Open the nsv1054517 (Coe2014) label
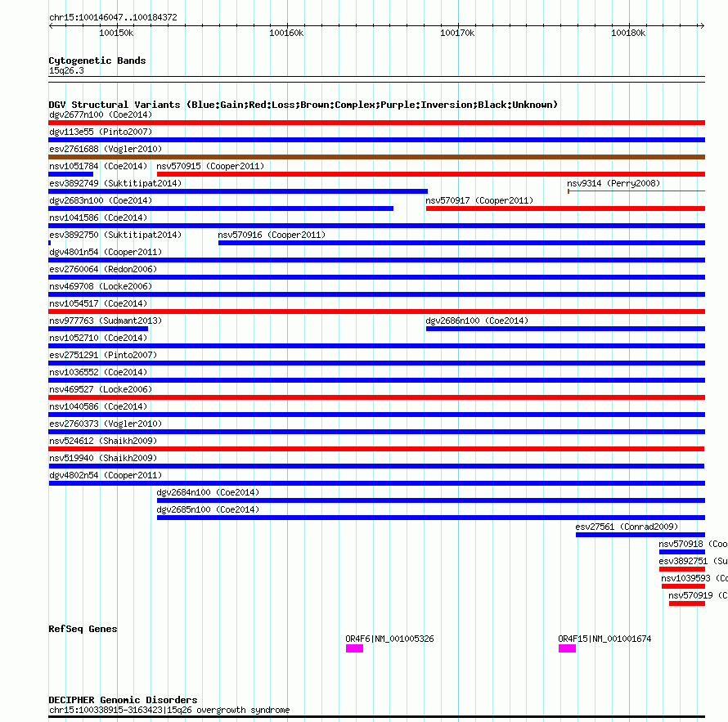The image size is (728, 722). 98,303
